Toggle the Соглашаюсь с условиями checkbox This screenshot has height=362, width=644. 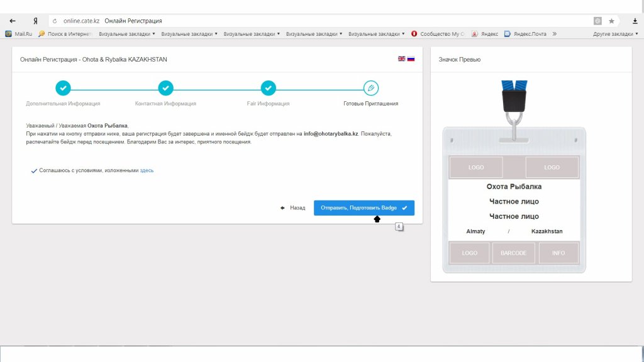[x=34, y=170]
